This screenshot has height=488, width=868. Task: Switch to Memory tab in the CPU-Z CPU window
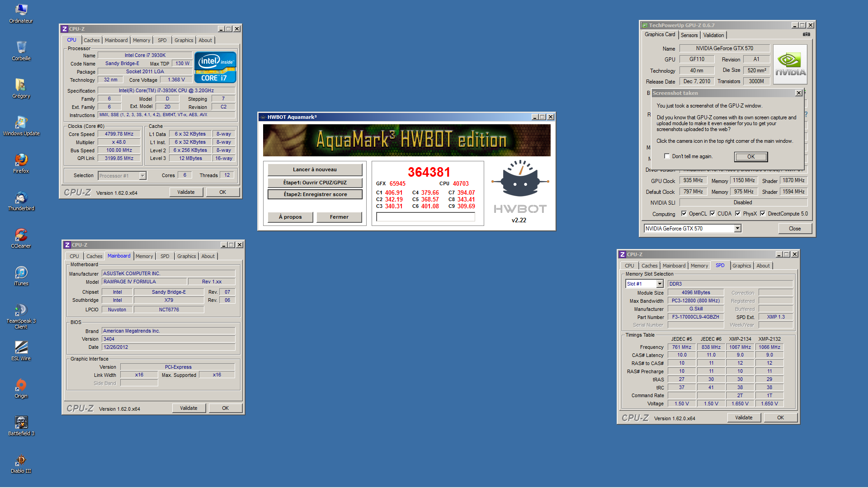click(x=142, y=40)
